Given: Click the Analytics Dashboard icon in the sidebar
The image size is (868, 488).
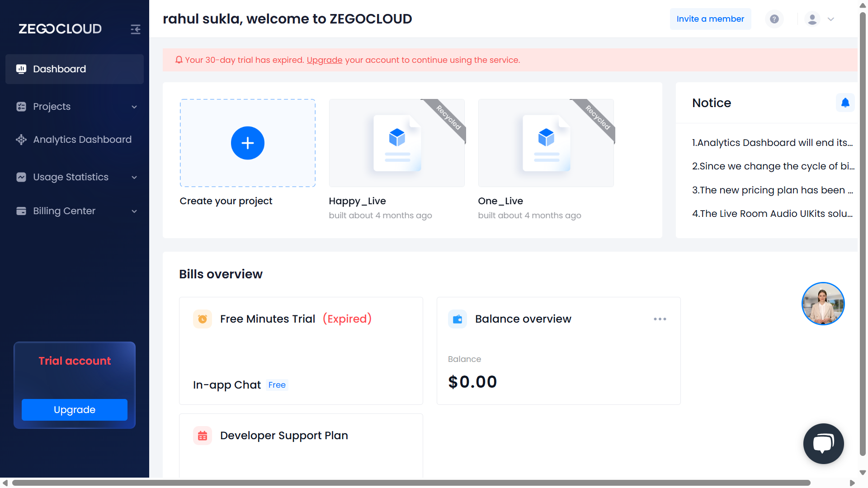Looking at the screenshot, I should [21, 140].
